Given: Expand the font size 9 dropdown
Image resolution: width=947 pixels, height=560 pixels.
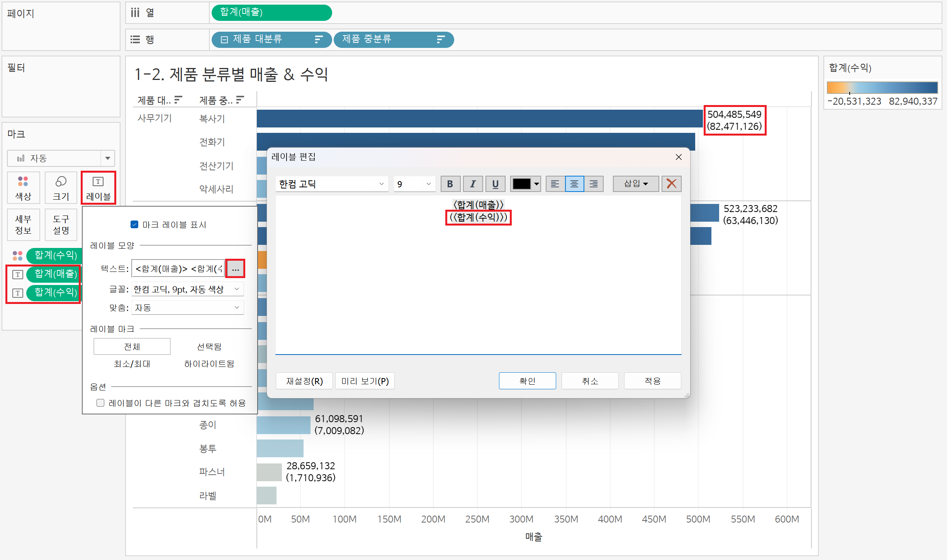Looking at the screenshot, I should (428, 184).
